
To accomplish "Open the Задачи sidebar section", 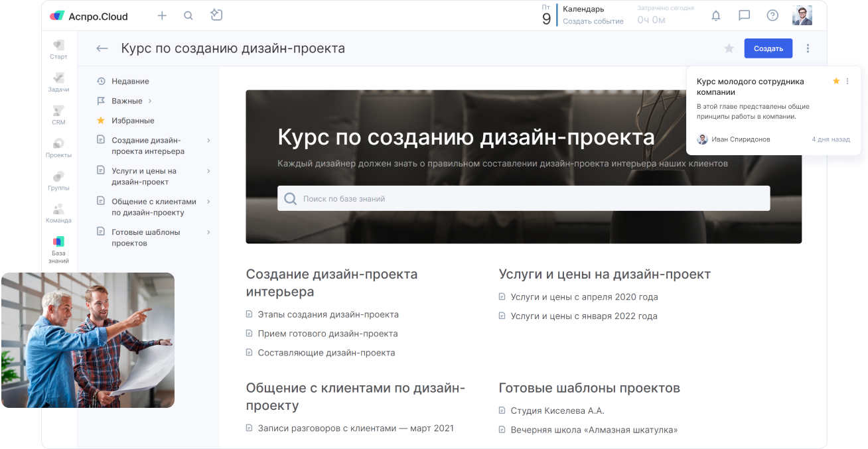I will (58, 82).
